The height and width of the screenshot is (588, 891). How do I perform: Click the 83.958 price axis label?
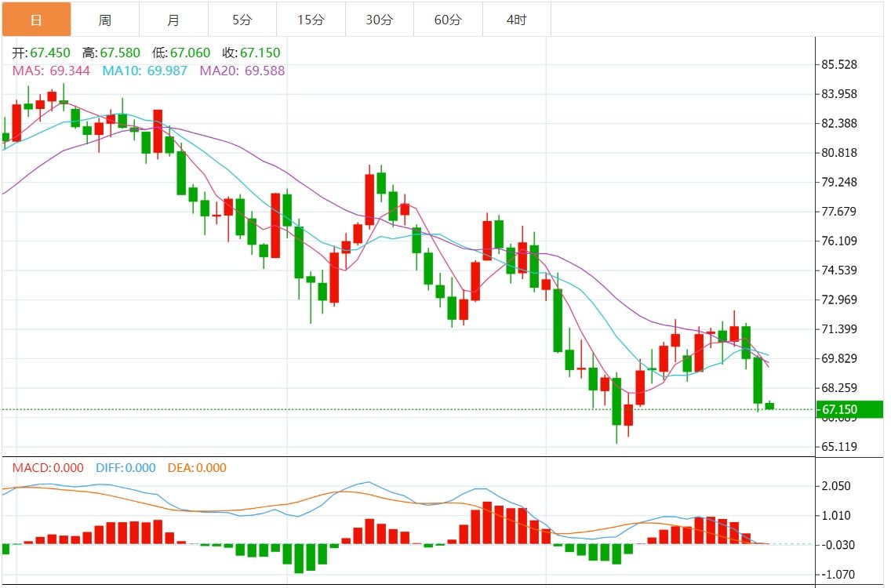tap(839, 94)
